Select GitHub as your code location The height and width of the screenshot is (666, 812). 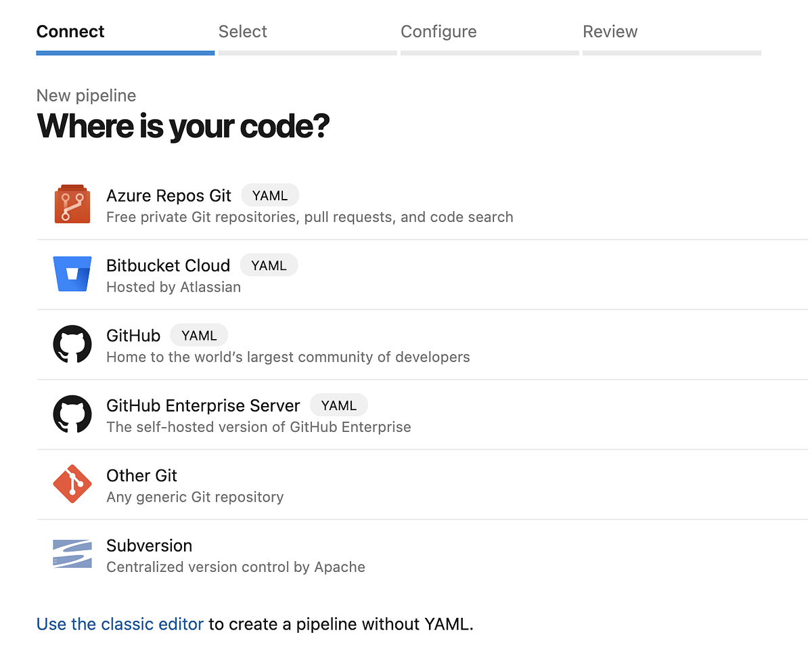(x=133, y=335)
